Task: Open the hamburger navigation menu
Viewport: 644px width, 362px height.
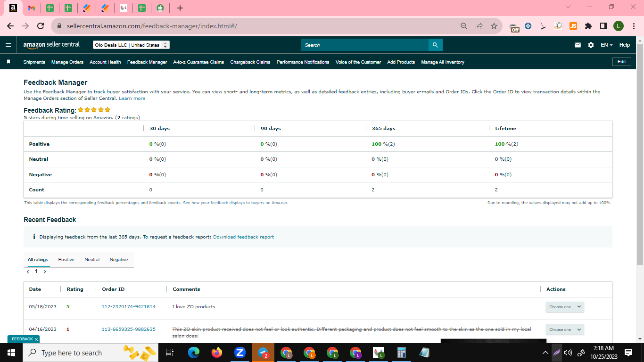Action: (8, 45)
